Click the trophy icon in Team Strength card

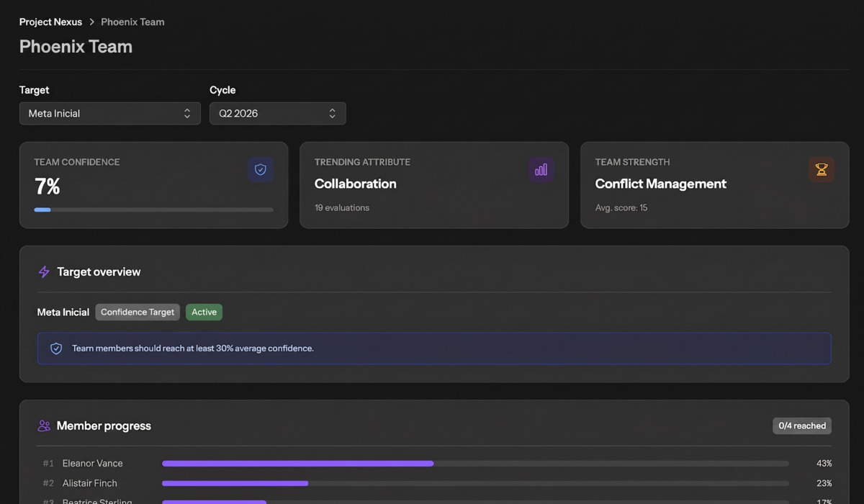pyautogui.click(x=822, y=170)
